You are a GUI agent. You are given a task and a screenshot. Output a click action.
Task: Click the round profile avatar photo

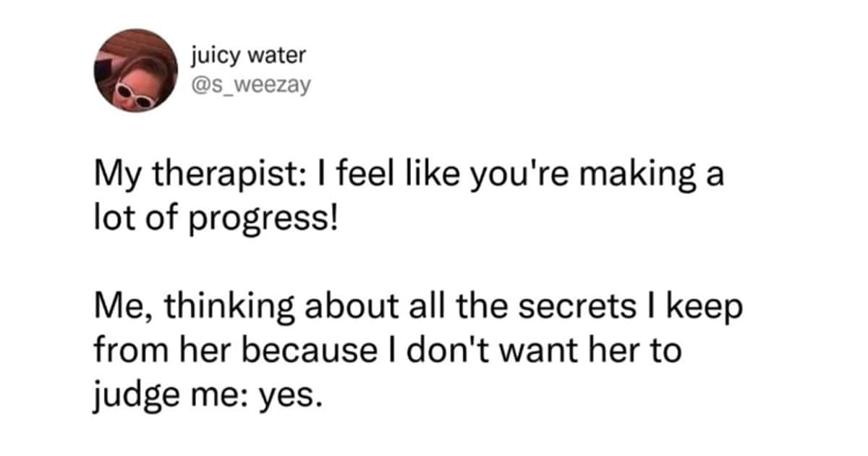[136, 71]
